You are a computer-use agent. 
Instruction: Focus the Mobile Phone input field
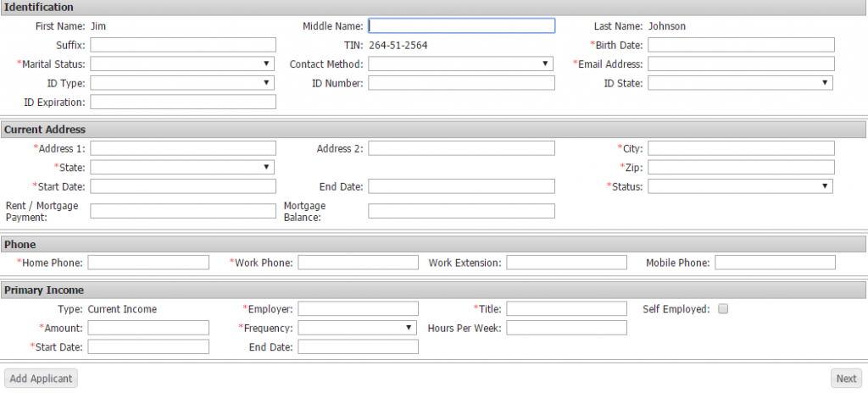tap(775, 263)
